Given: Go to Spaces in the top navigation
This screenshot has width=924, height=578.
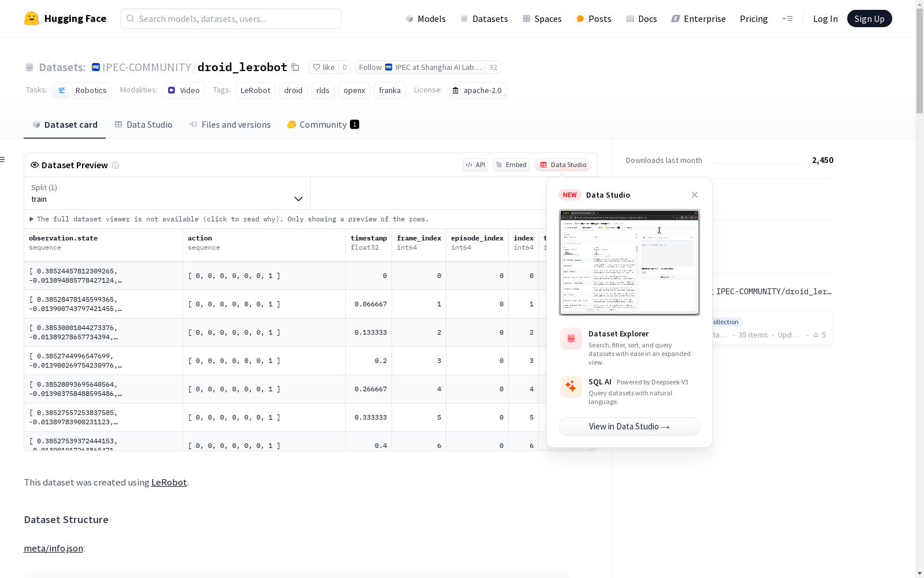Looking at the screenshot, I should click(x=542, y=18).
